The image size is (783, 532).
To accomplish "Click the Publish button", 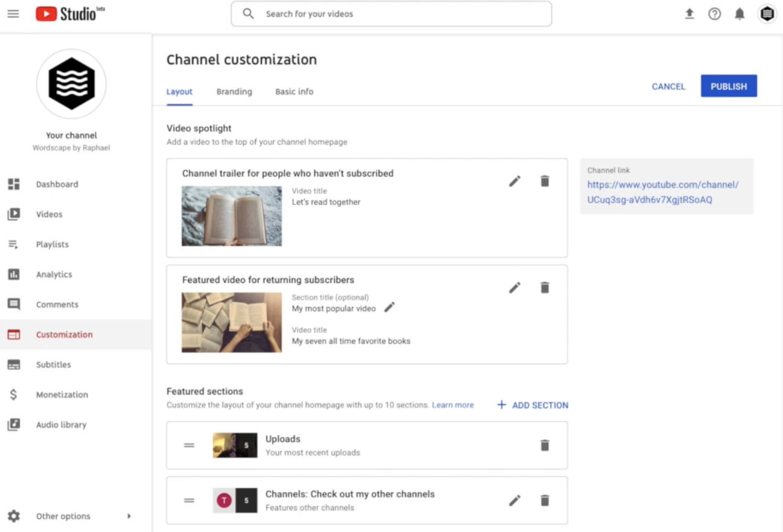I will 729,86.
